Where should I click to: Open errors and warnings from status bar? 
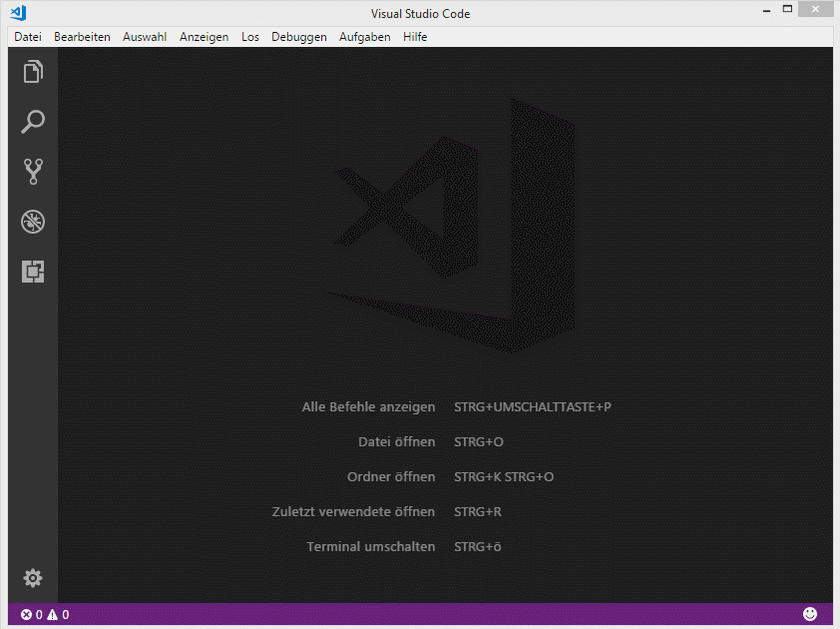click(45, 615)
